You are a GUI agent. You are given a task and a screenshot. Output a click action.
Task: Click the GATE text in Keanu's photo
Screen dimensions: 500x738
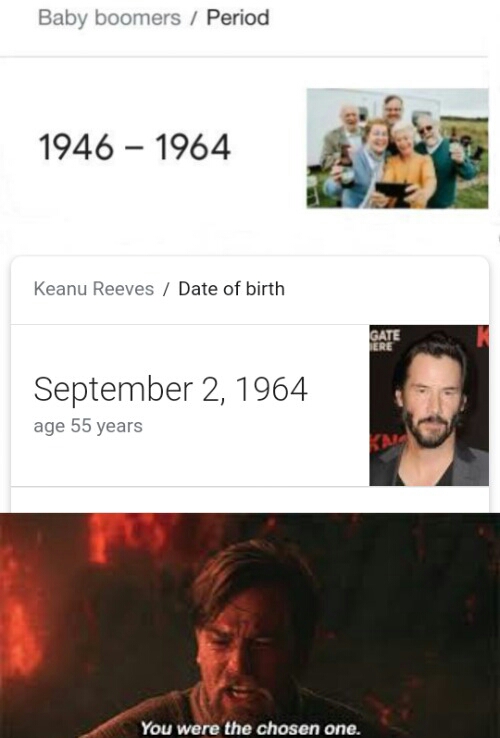385,336
